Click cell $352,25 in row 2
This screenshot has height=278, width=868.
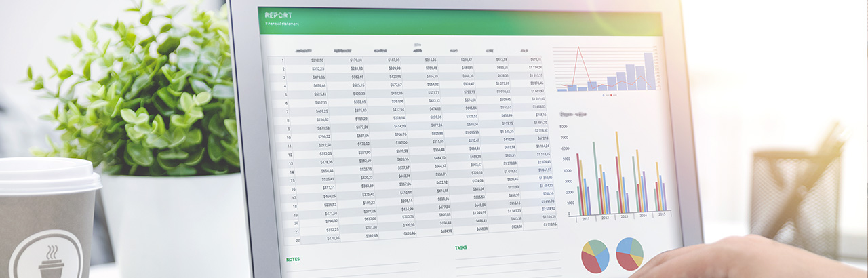point(317,68)
